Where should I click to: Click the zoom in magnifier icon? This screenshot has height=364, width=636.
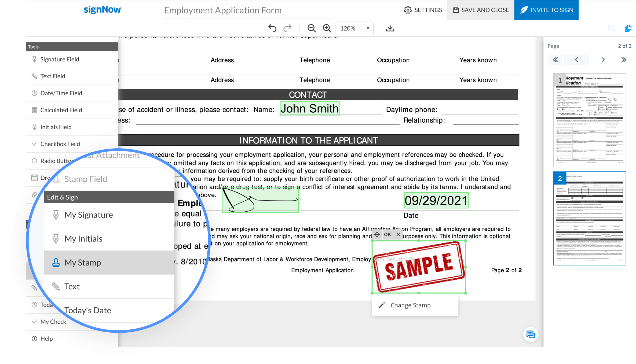(x=327, y=28)
